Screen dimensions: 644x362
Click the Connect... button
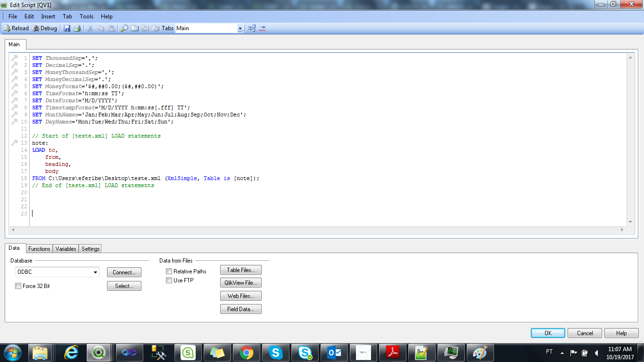pyautogui.click(x=124, y=272)
